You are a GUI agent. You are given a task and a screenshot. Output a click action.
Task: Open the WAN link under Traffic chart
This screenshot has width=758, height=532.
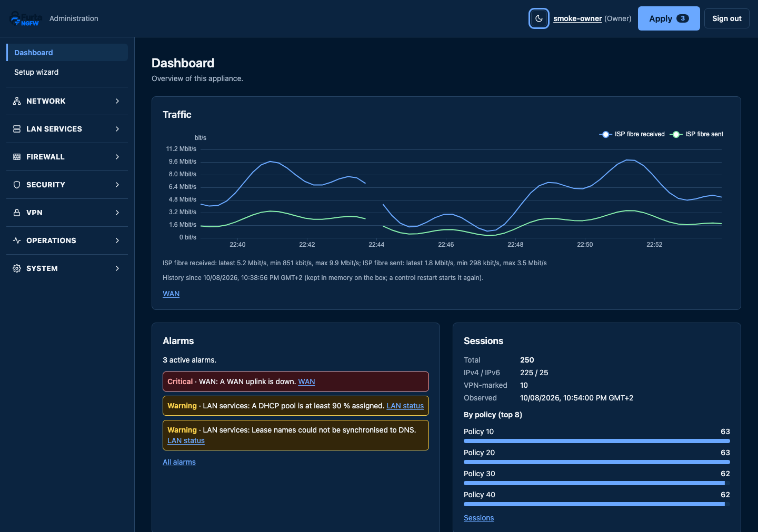pos(171,294)
